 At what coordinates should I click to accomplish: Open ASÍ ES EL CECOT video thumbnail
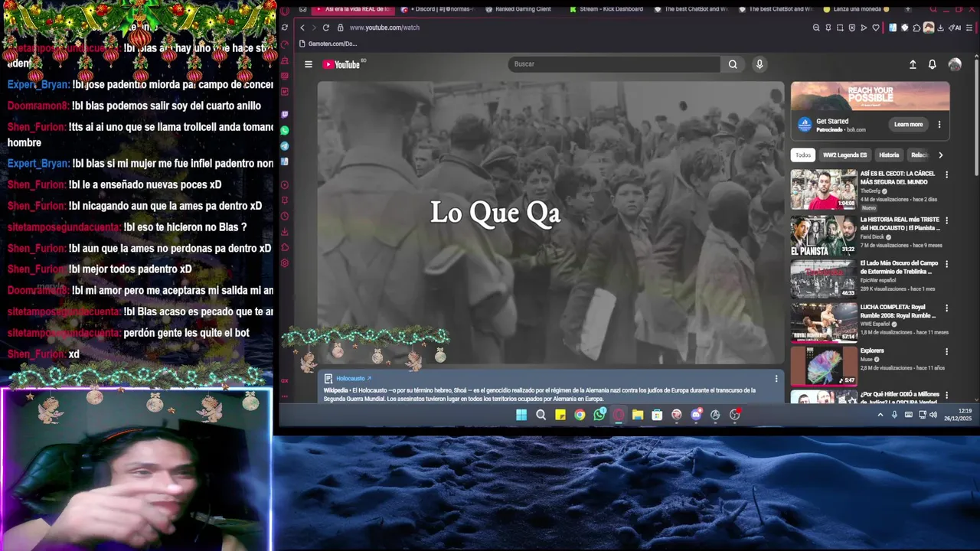click(824, 189)
